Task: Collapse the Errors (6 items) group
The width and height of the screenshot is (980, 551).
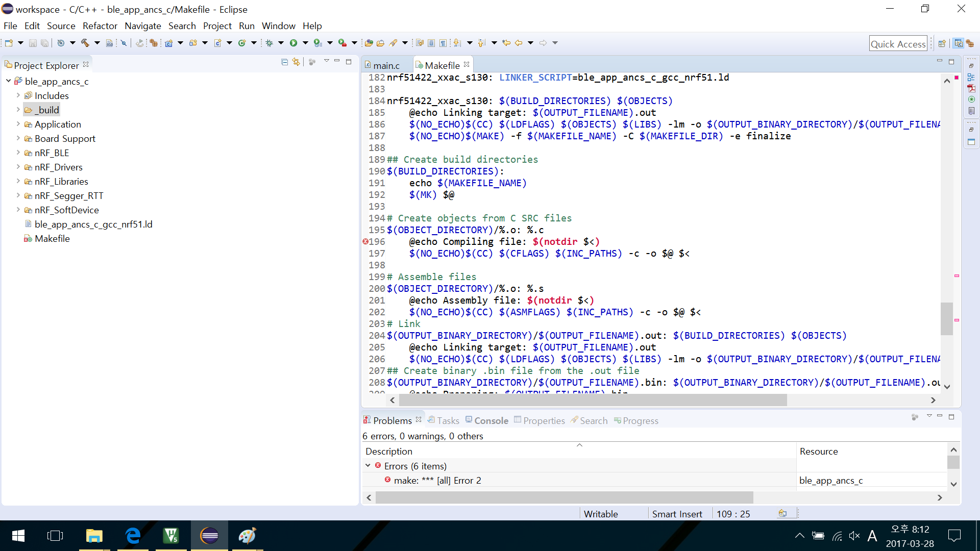Action: point(368,466)
